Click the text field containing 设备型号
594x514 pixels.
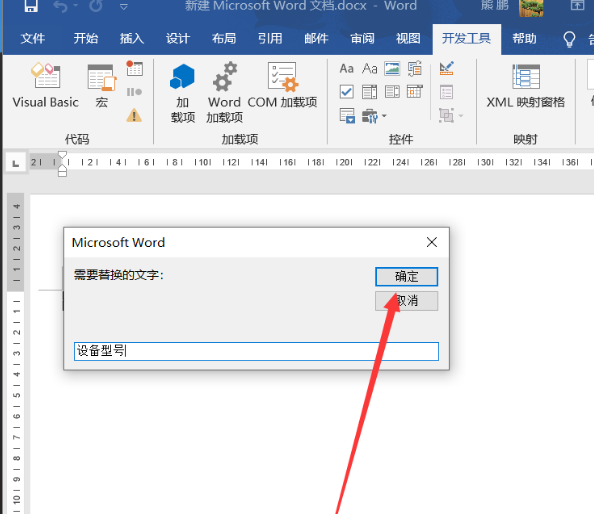click(x=256, y=351)
